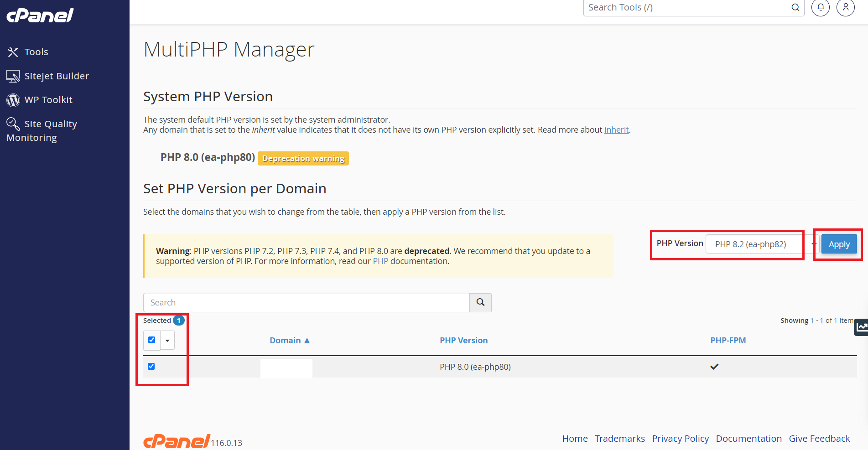Screen dimensions: 868x450
Task: Click the domain search magnifier button
Action: (x=480, y=302)
